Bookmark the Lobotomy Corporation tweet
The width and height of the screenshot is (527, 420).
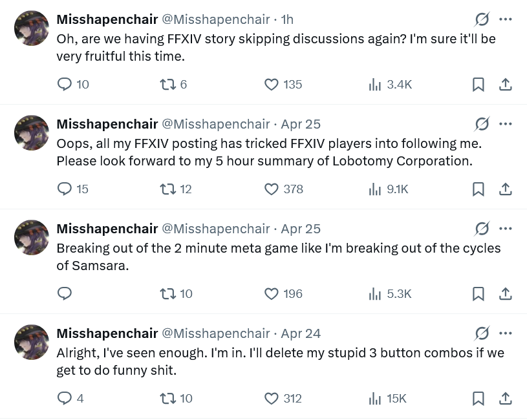[479, 189]
